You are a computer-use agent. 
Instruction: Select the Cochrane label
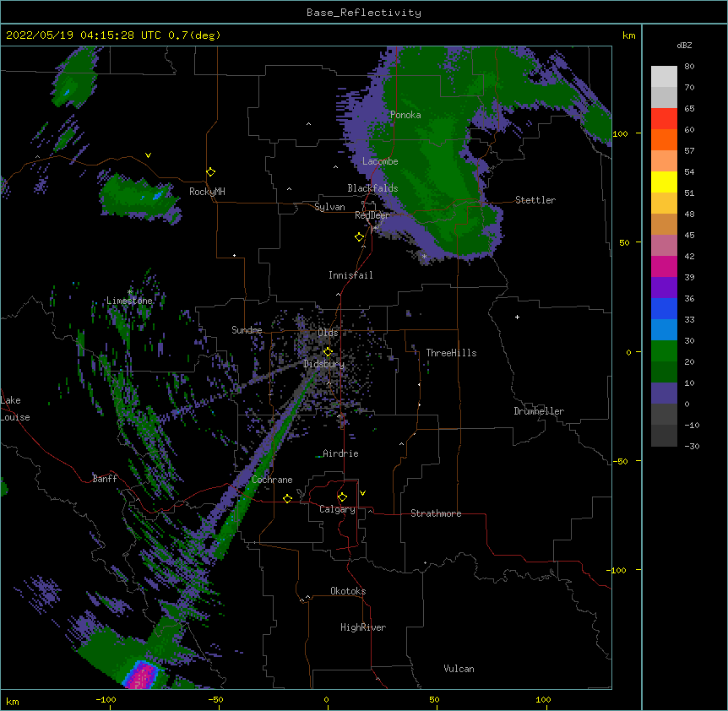tap(272, 480)
